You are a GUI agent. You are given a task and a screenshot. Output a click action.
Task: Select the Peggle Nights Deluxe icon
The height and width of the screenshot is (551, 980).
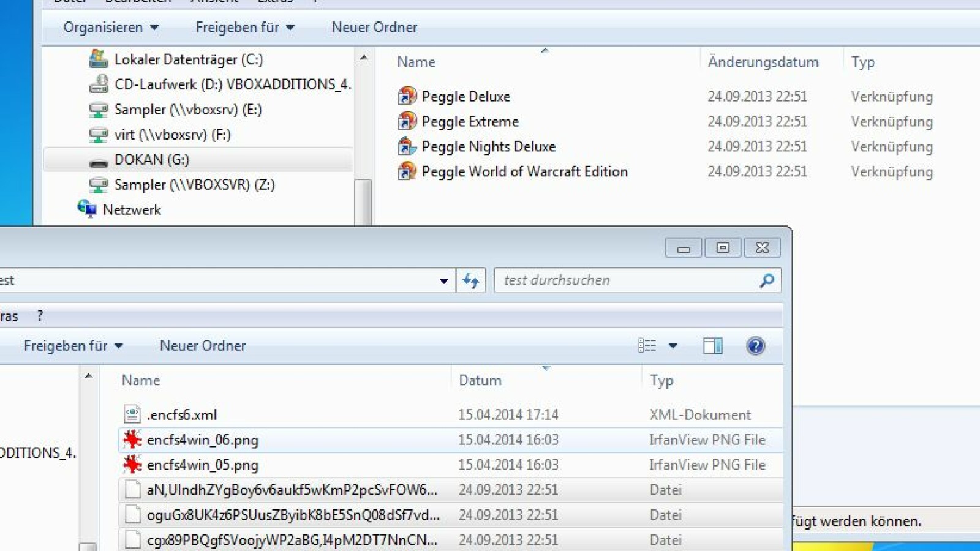tap(405, 146)
